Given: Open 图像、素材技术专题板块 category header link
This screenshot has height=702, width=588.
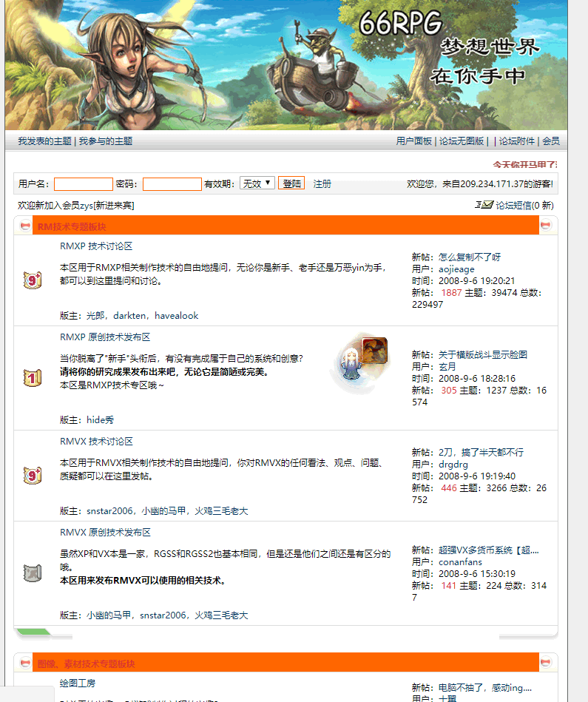Looking at the screenshot, I should coord(86,664).
